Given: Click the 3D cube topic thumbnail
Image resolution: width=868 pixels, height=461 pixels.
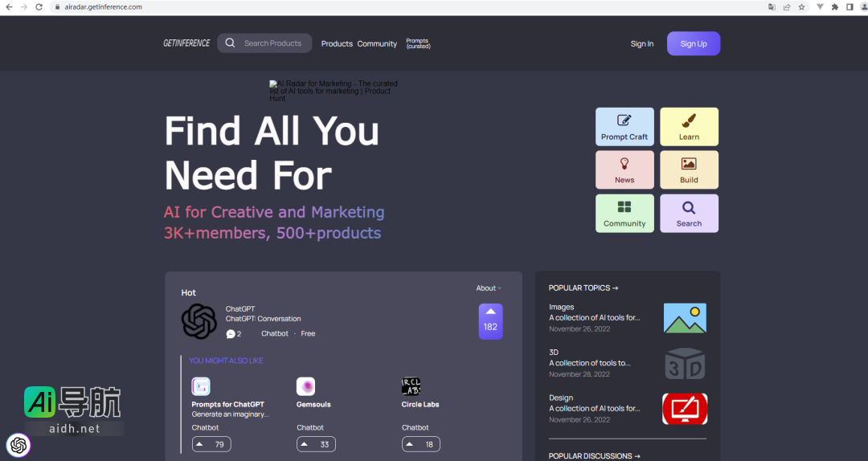Looking at the screenshot, I should (x=685, y=364).
